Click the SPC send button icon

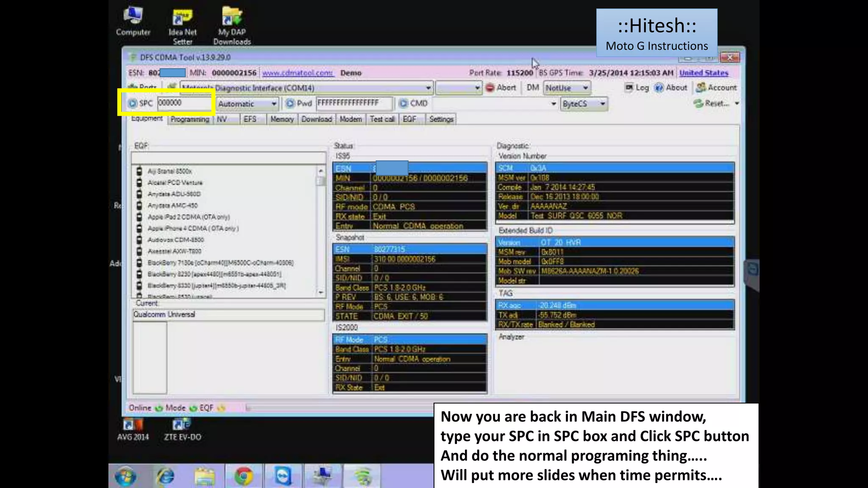pyautogui.click(x=133, y=103)
